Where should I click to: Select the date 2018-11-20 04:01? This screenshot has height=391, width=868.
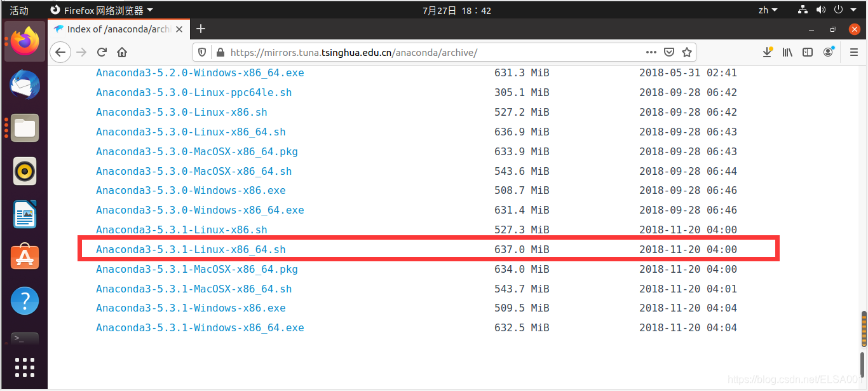tap(688, 289)
